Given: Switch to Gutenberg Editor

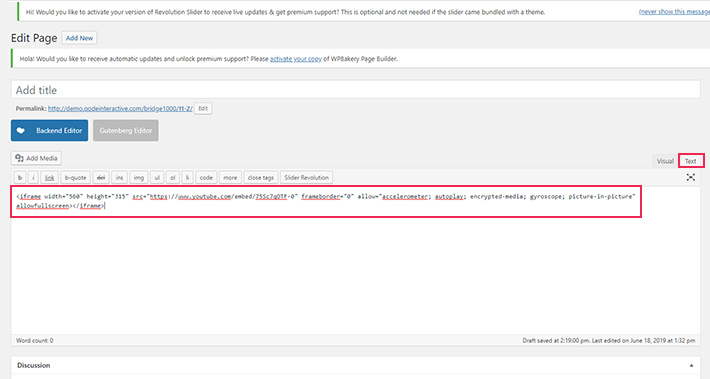Looking at the screenshot, I should (125, 130).
